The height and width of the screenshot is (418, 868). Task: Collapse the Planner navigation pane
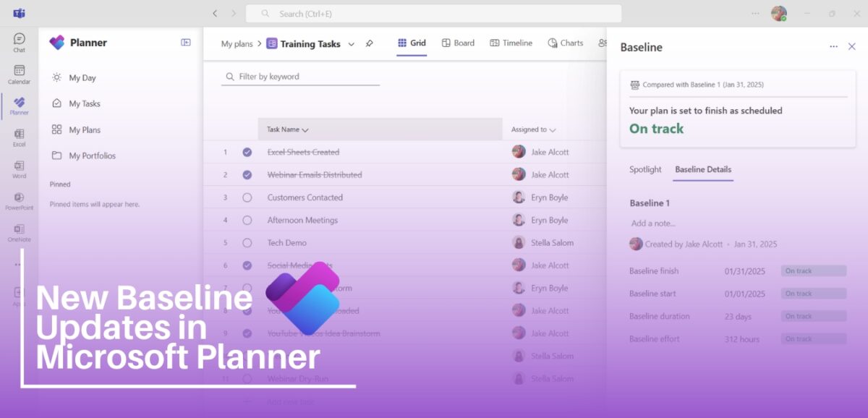pos(186,42)
